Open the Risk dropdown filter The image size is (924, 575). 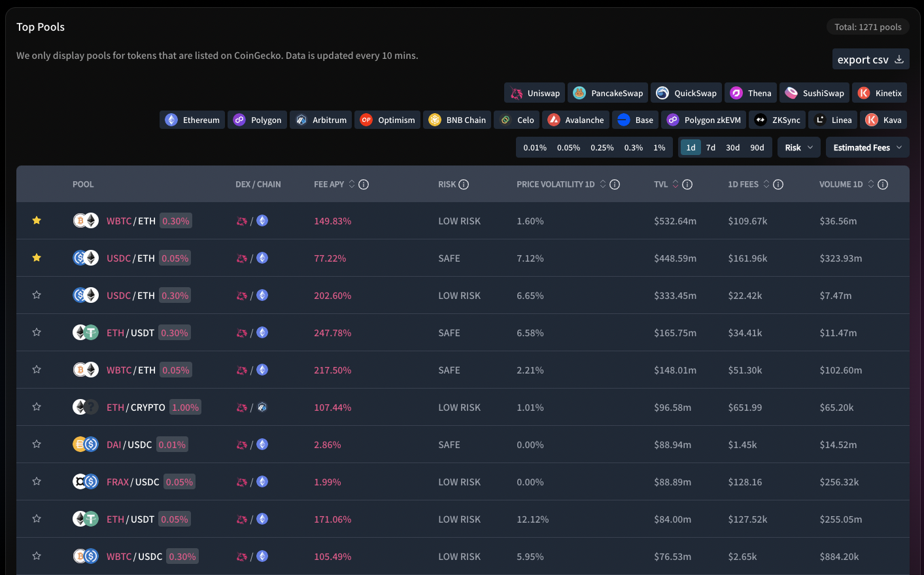click(x=799, y=148)
